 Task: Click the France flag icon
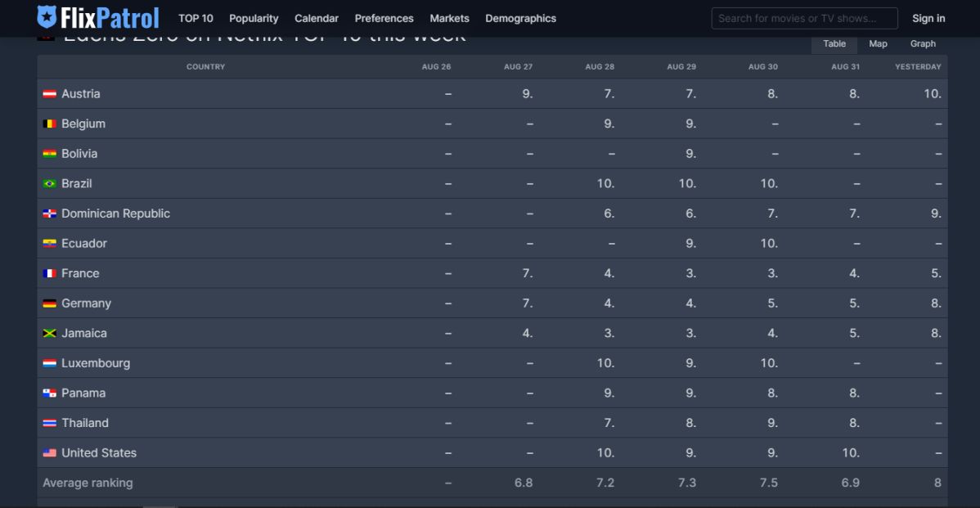[x=49, y=273]
